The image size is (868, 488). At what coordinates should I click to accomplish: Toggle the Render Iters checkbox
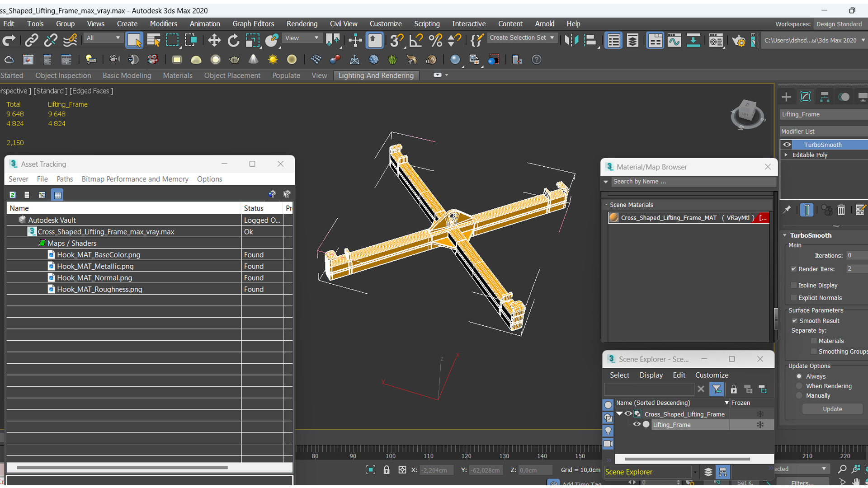pos(793,269)
